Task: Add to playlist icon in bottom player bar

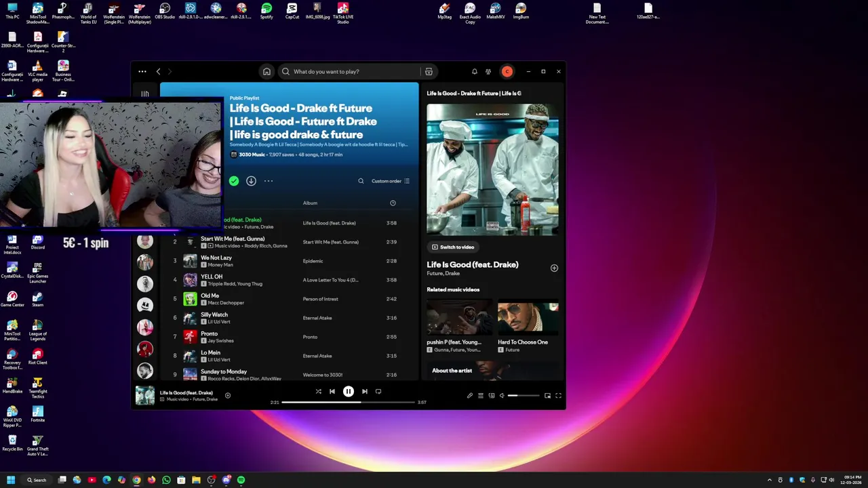Action: (x=228, y=395)
